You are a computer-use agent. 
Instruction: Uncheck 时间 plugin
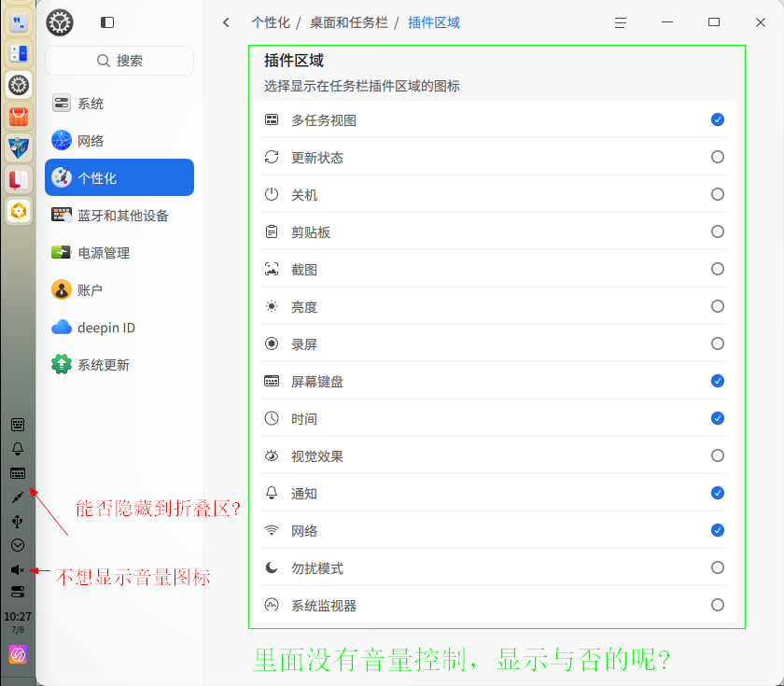(x=718, y=418)
